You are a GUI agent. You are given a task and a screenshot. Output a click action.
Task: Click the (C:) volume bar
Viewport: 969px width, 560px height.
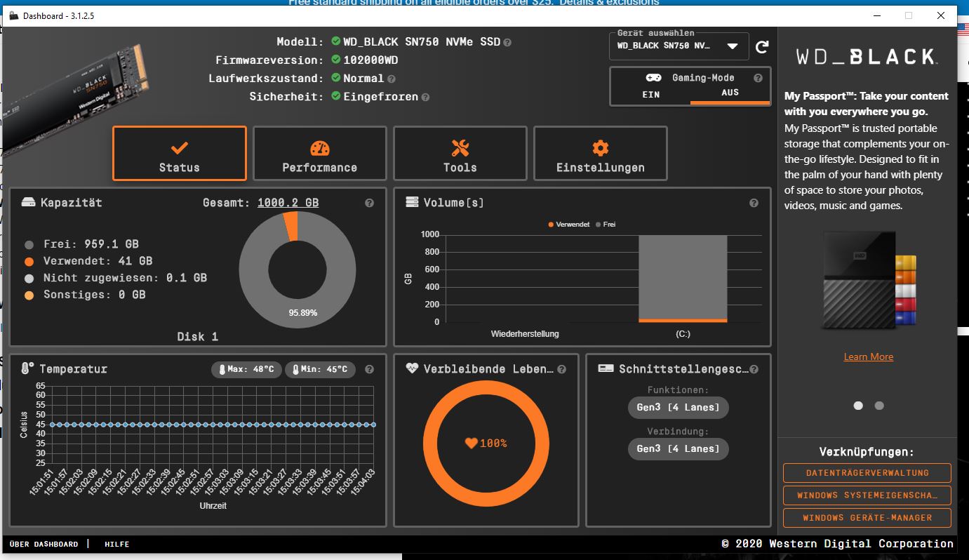click(683, 279)
